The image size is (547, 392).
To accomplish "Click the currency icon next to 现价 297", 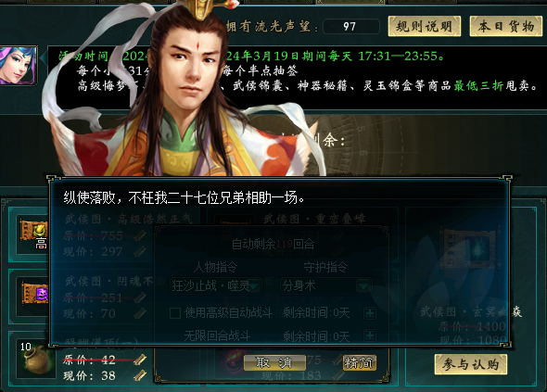I will (x=140, y=251).
